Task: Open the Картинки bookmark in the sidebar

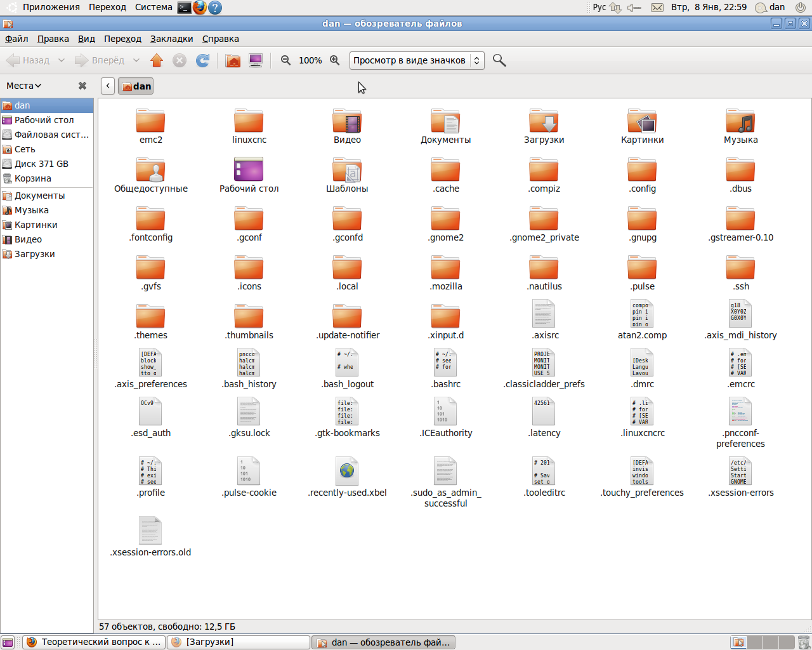Action: 47,225
